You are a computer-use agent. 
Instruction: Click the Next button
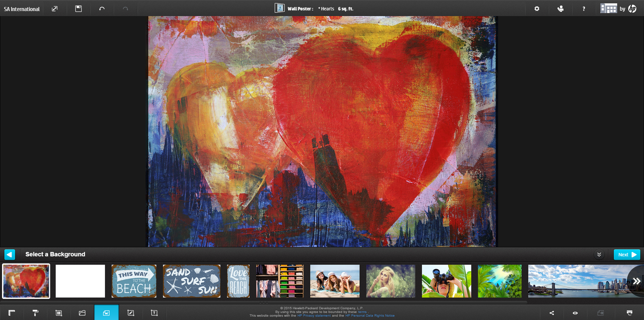coord(627,254)
